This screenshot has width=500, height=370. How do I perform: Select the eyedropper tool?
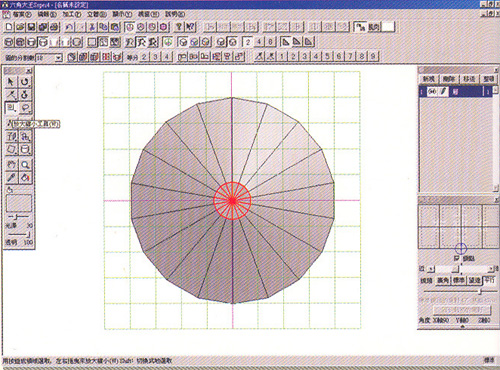pyautogui.click(x=12, y=178)
